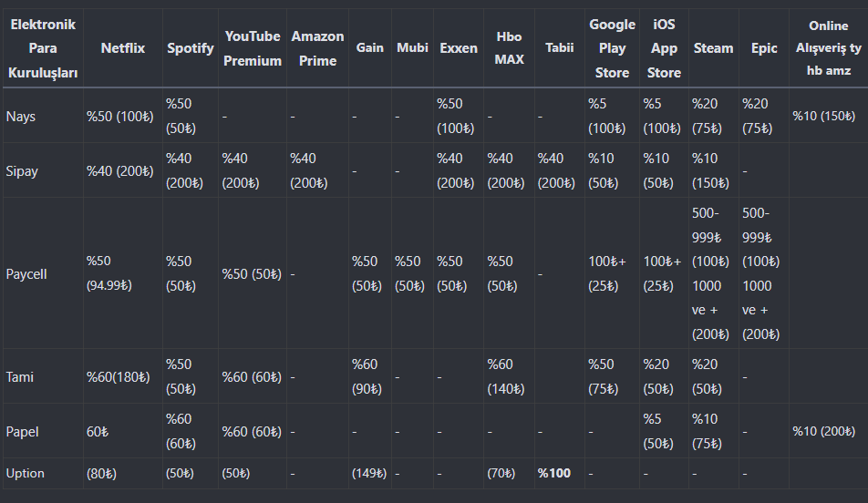The height and width of the screenshot is (503, 868).
Task: Click Papel Steam cell %10 (75₺)
Action: (x=707, y=432)
